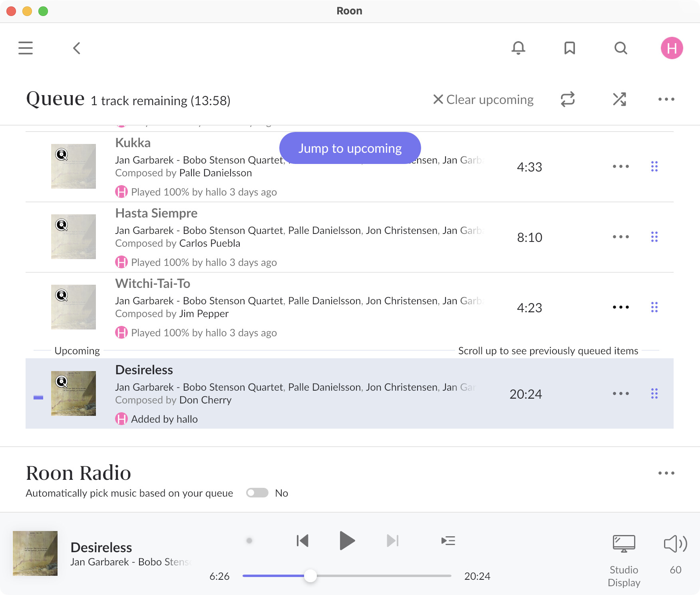Go back with the left chevron

(x=77, y=48)
